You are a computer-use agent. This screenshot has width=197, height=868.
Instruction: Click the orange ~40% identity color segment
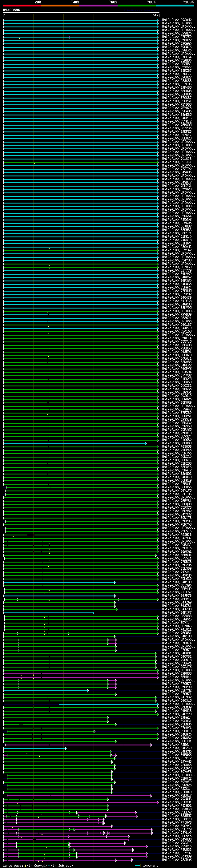60,6
